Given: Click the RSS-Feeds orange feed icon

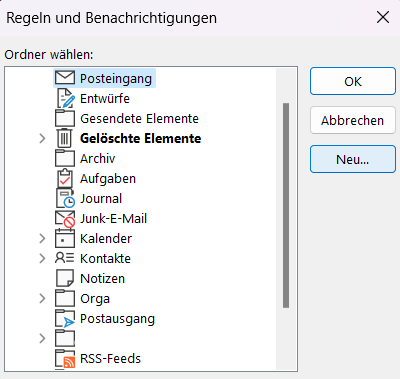Looking at the screenshot, I should point(65,359).
